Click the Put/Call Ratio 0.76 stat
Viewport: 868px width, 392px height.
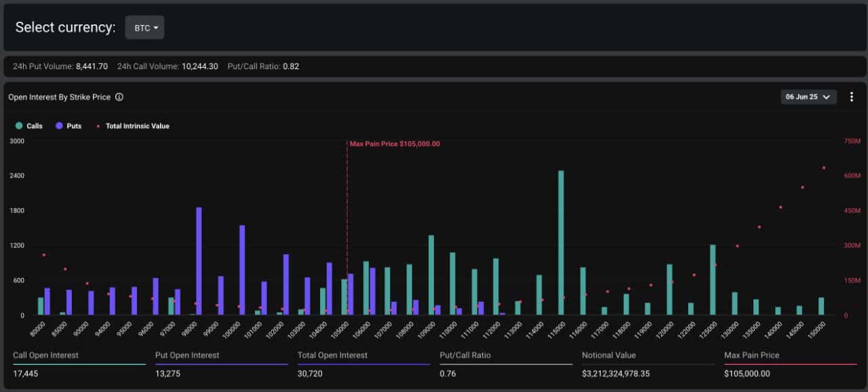pyautogui.click(x=505, y=364)
